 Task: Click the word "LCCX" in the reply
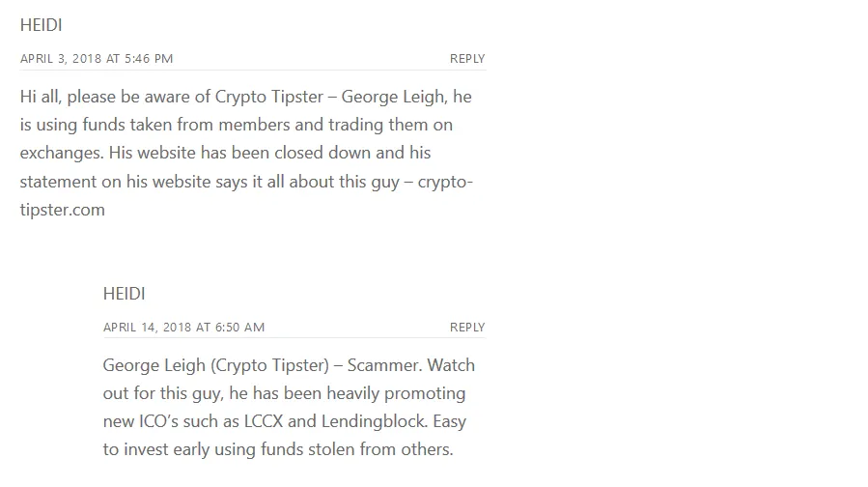tap(264, 421)
